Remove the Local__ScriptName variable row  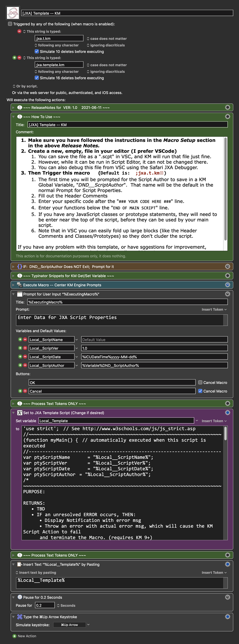click(25, 339)
